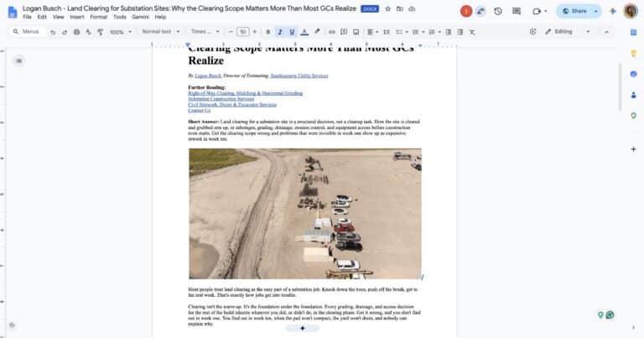Viewport: 644px width, 338px height.
Task: Show all comments panel
Action: point(517,11)
